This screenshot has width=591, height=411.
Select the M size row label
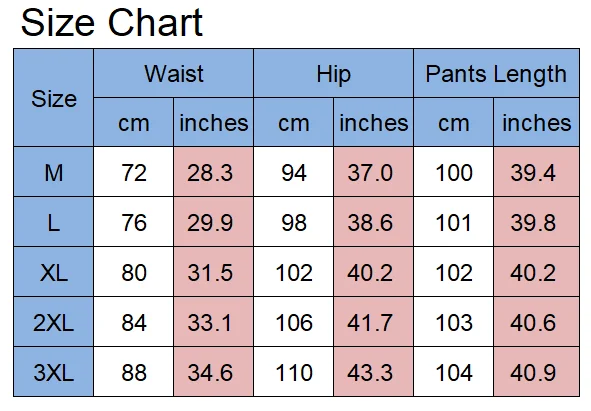tap(54, 172)
